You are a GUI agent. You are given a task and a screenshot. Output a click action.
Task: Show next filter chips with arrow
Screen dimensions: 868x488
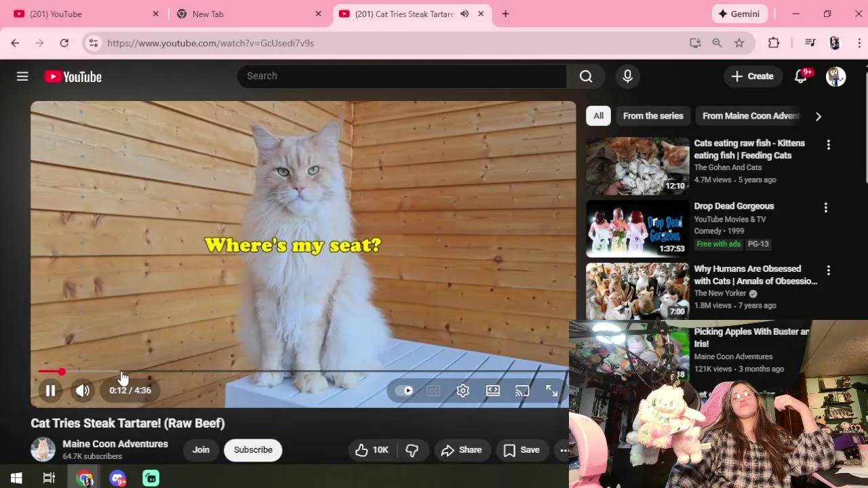(x=818, y=117)
